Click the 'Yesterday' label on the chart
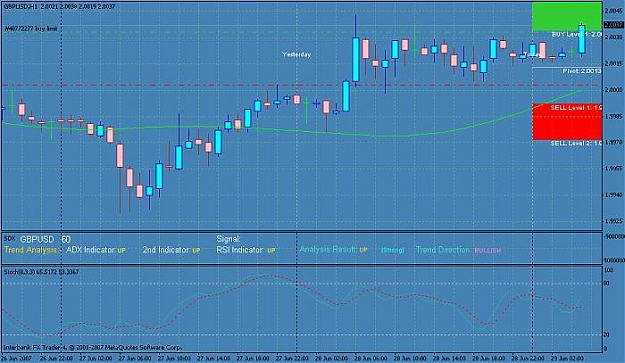Viewport: 625px width, 363px height. tap(296, 54)
